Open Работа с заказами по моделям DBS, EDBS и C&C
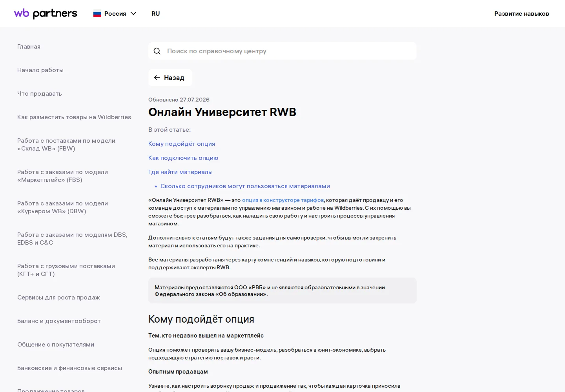Viewport: 565px width, 392px height. [72, 239]
